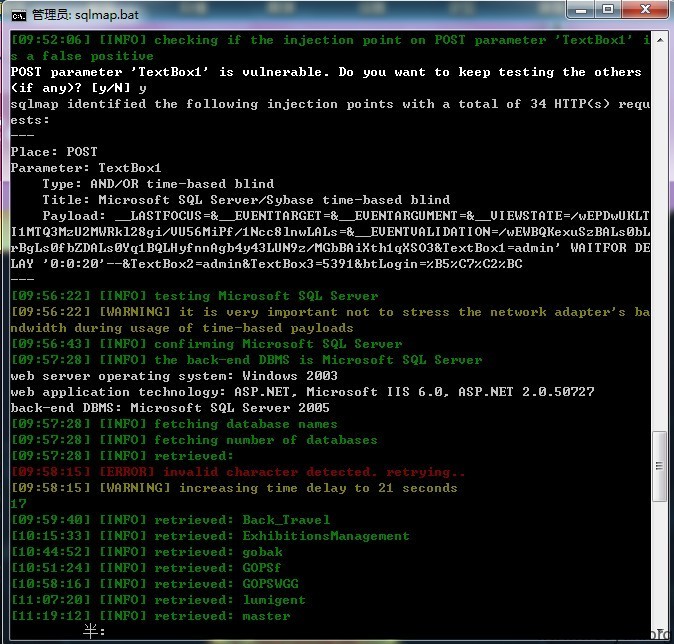Click the 'increasing time delay to 21 seconds' warning
Screen dimensions: 674x644
click(x=234, y=488)
